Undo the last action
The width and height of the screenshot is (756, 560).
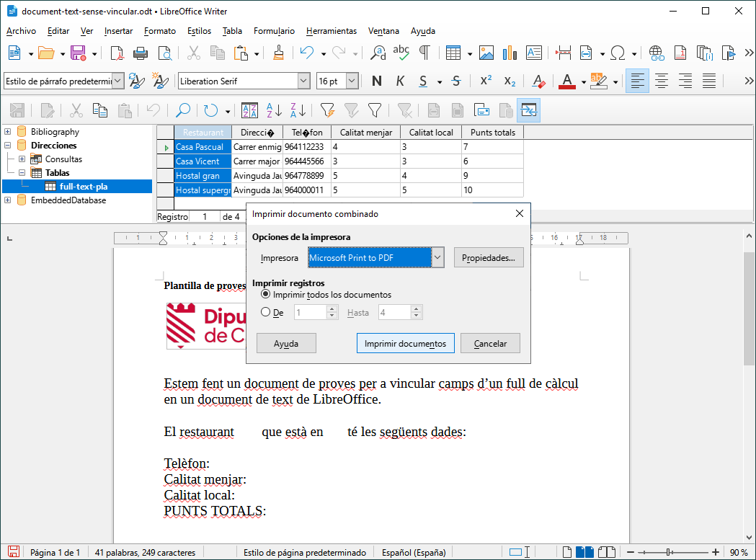click(x=306, y=53)
